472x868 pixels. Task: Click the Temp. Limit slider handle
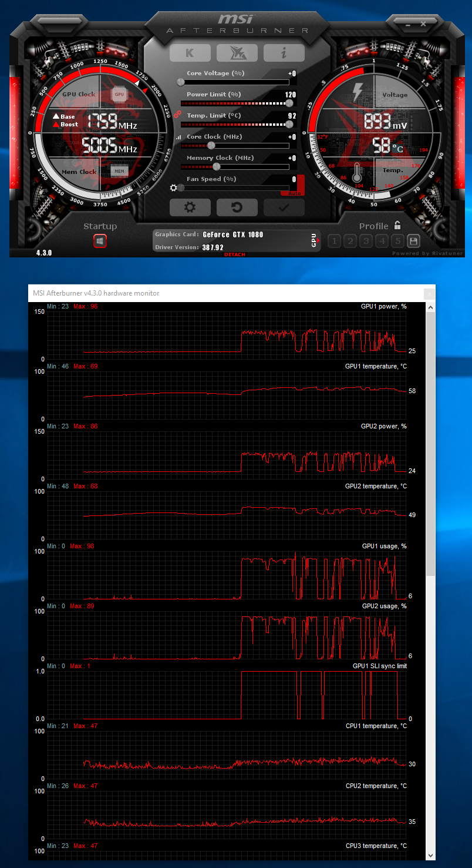tap(289, 124)
